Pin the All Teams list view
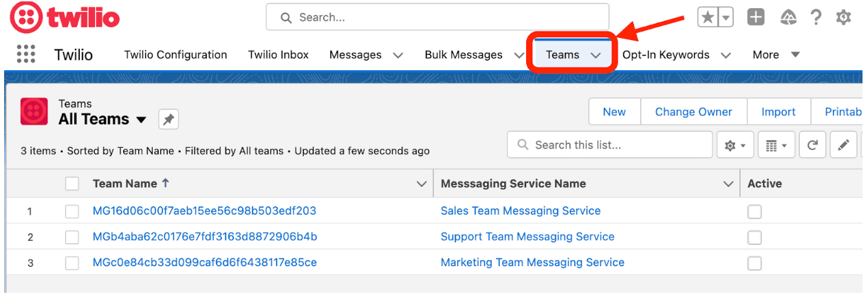 click(x=169, y=120)
